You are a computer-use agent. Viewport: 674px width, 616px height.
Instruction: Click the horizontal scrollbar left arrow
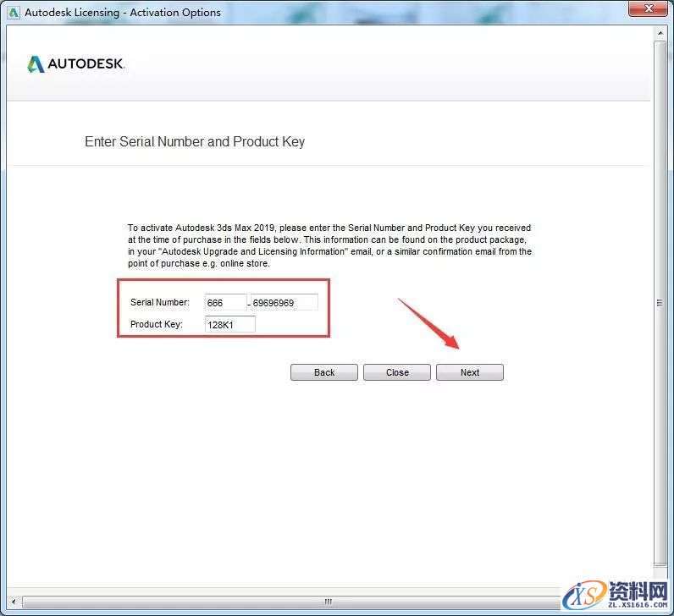coord(13,602)
